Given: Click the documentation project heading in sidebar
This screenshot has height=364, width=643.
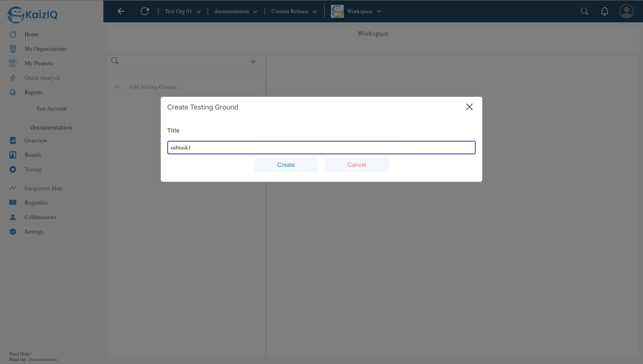Looking at the screenshot, I should point(51,128).
